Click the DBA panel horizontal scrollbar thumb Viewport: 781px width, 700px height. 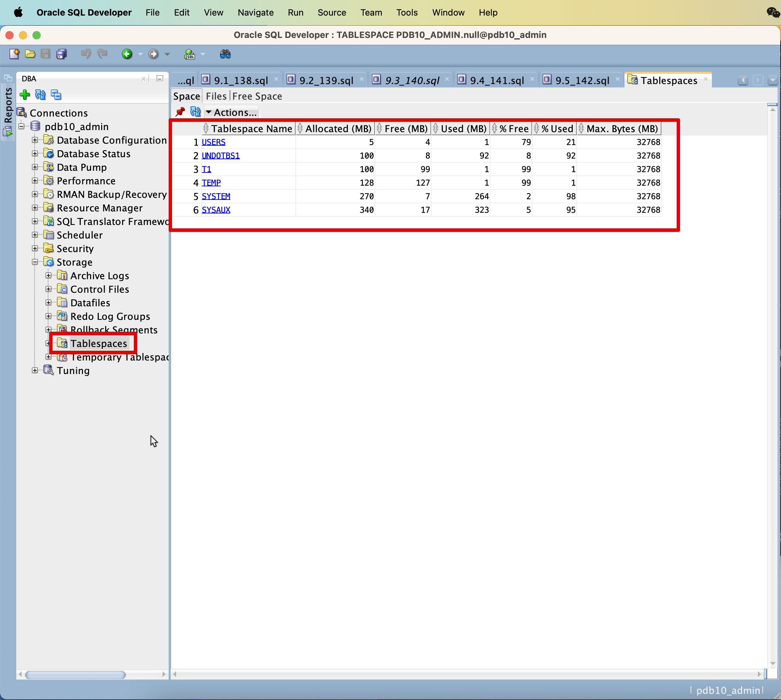pyautogui.click(x=76, y=675)
